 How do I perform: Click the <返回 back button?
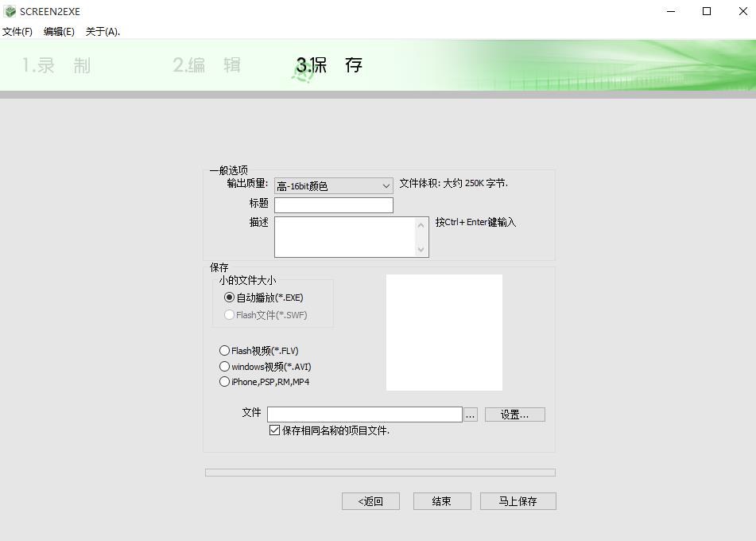coord(370,501)
